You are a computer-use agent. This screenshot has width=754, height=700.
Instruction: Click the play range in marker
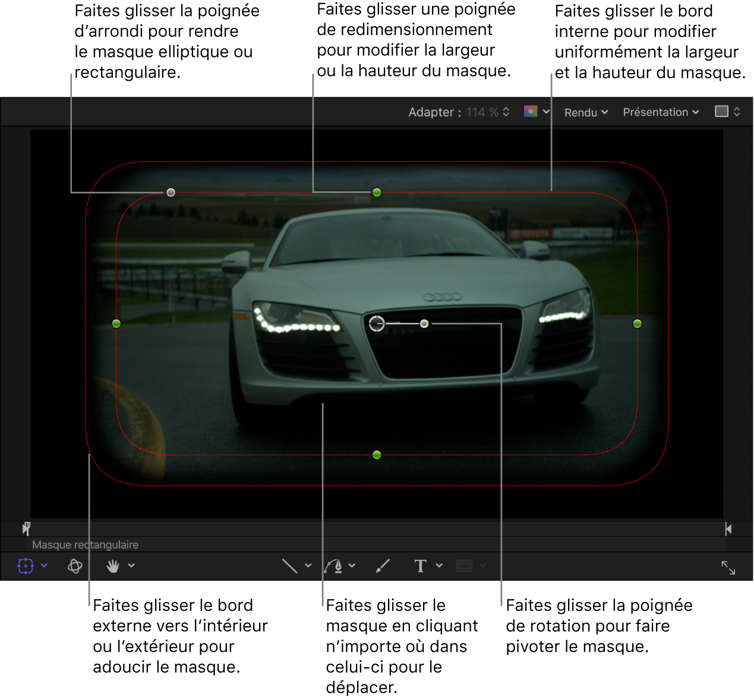(26, 528)
